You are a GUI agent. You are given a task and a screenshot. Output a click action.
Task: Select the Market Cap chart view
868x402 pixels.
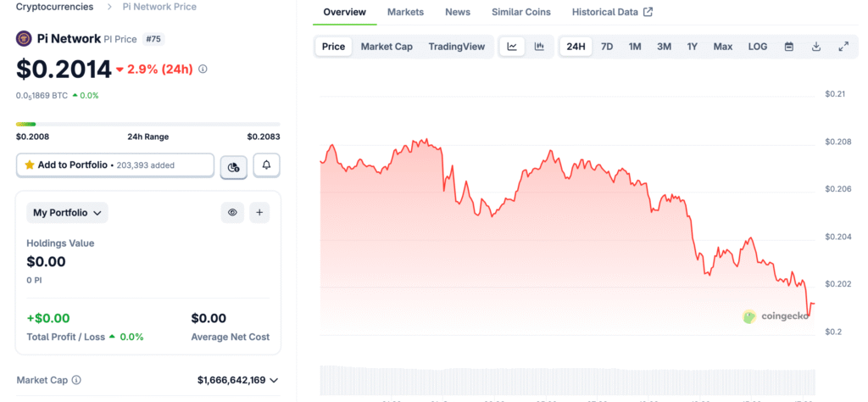pyautogui.click(x=387, y=47)
